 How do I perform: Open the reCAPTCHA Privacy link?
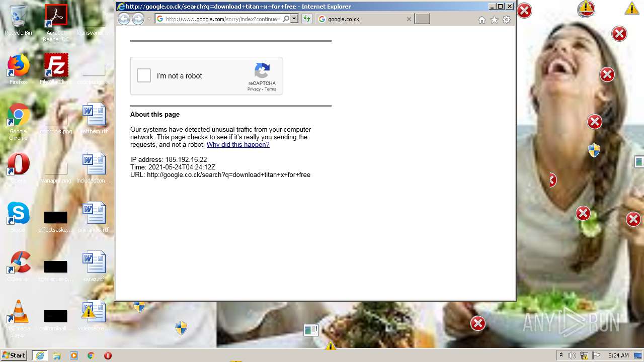click(x=254, y=89)
